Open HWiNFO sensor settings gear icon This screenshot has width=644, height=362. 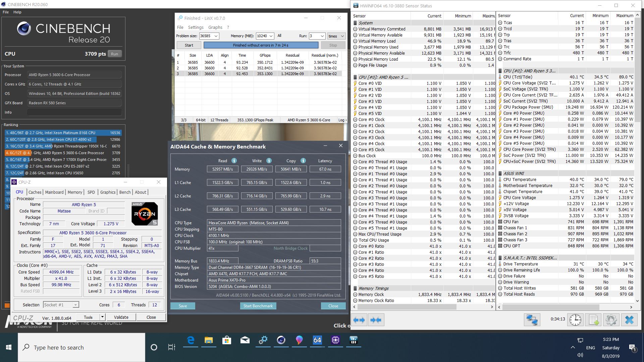click(611, 320)
